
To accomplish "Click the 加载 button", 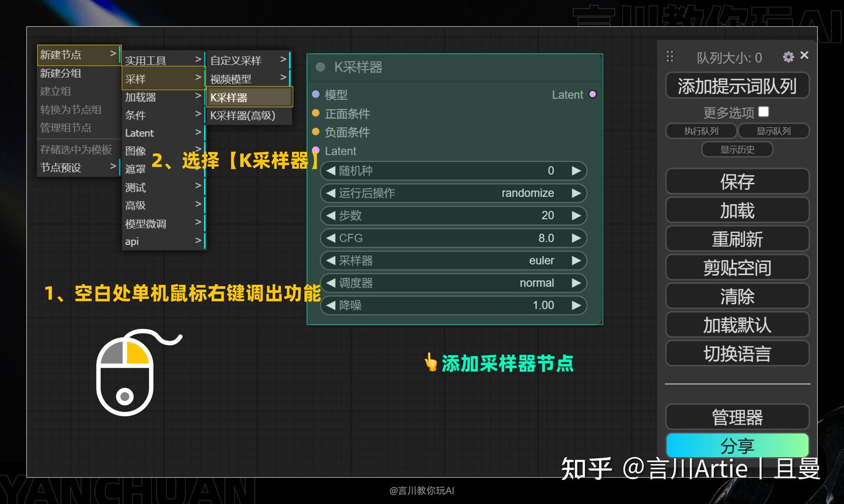I will [737, 210].
